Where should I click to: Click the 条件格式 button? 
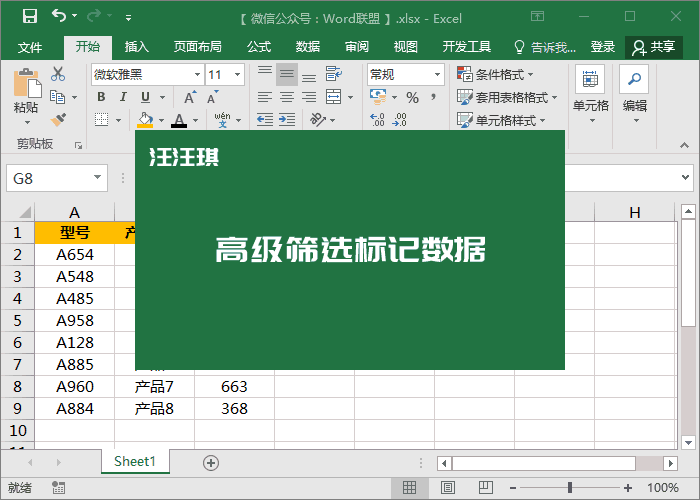[495, 74]
